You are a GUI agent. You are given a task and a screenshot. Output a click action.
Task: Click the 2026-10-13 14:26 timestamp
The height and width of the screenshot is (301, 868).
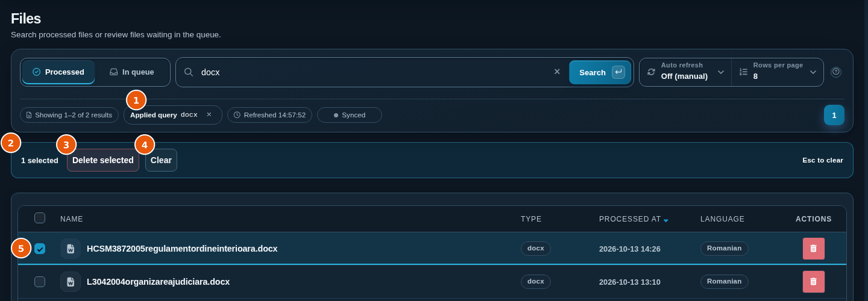point(630,249)
